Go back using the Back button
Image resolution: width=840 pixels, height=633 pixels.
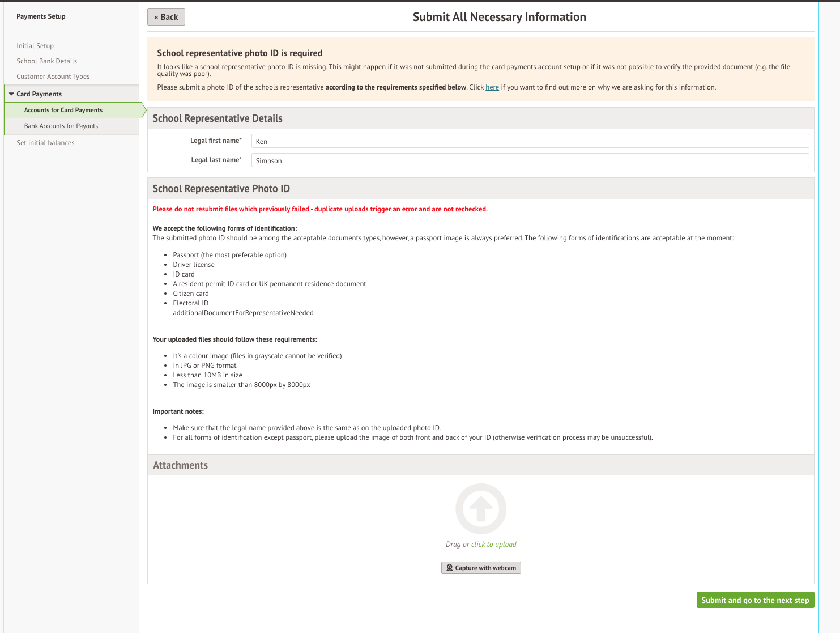[166, 17]
